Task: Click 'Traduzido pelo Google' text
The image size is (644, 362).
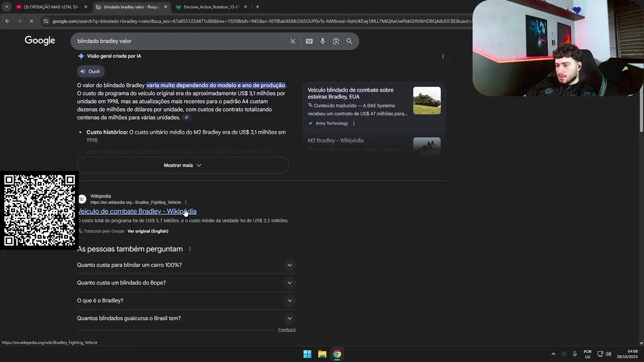Action: tap(104, 231)
